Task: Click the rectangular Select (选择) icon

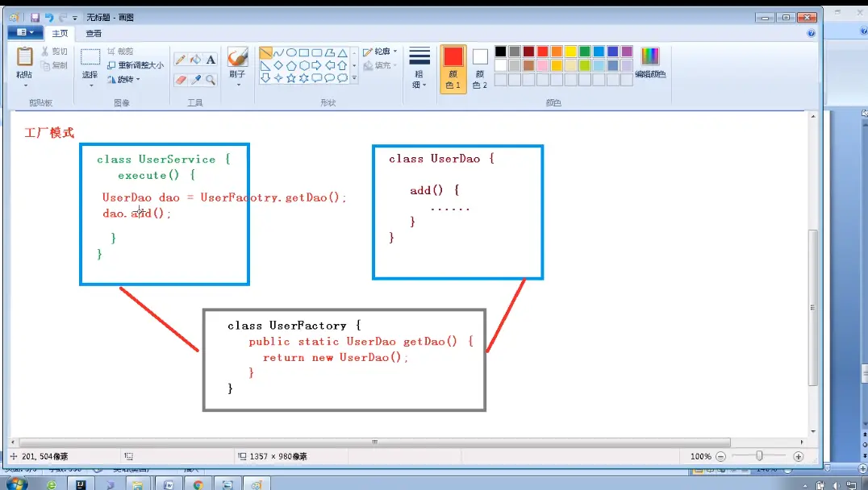Action: [90, 57]
